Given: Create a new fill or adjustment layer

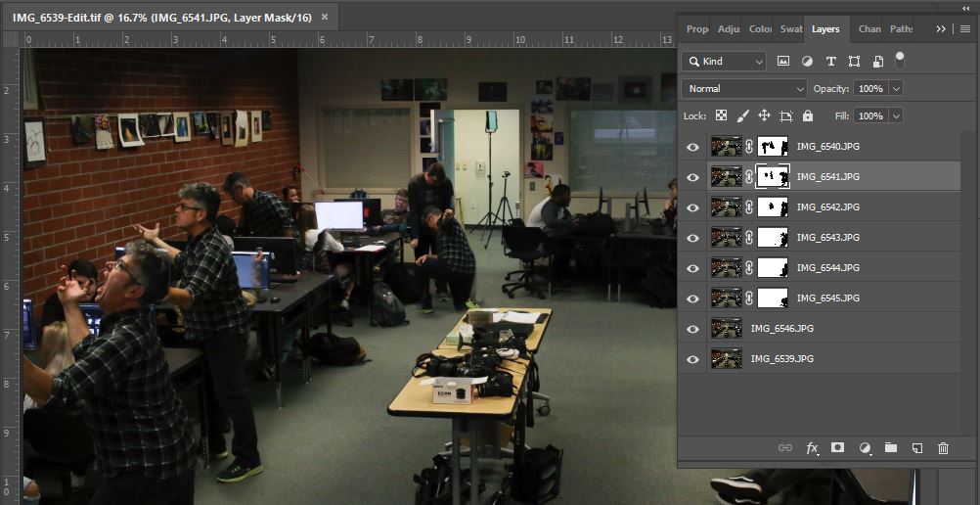Looking at the screenshot, I should pos(865,447).
